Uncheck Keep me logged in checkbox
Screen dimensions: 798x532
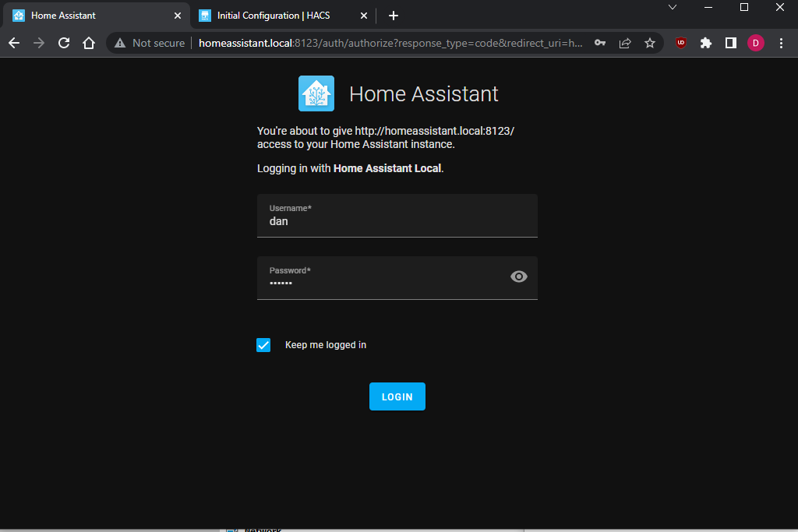tap(263, 345)
